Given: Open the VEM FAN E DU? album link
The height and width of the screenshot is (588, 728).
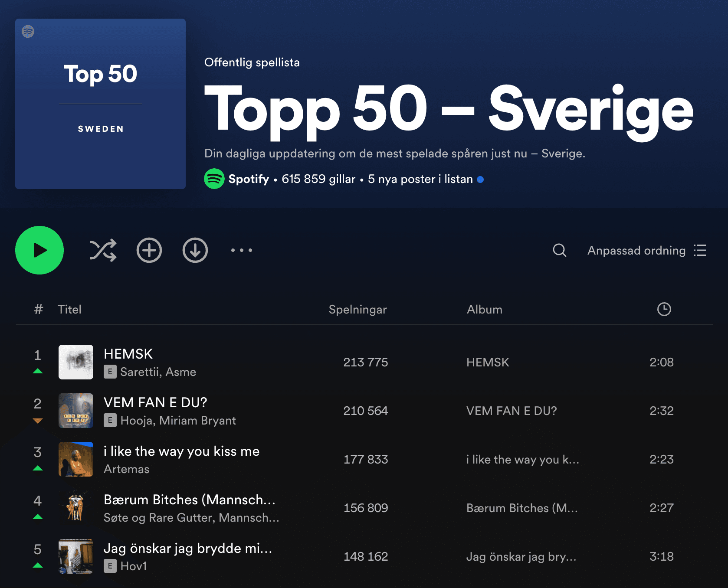Looking at the screenshot, I should [512, 411].
